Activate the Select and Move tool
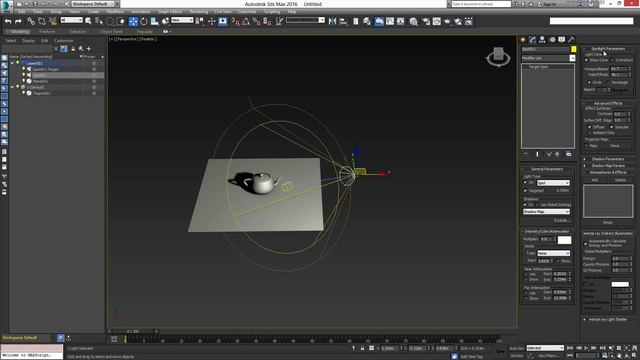The width and height of the screenshot is (640, 360). pyautogui.click(x=133, y=21)
